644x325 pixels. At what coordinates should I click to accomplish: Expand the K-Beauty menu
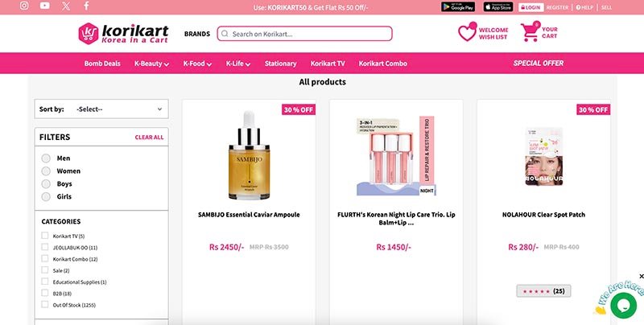click(151, 64)
